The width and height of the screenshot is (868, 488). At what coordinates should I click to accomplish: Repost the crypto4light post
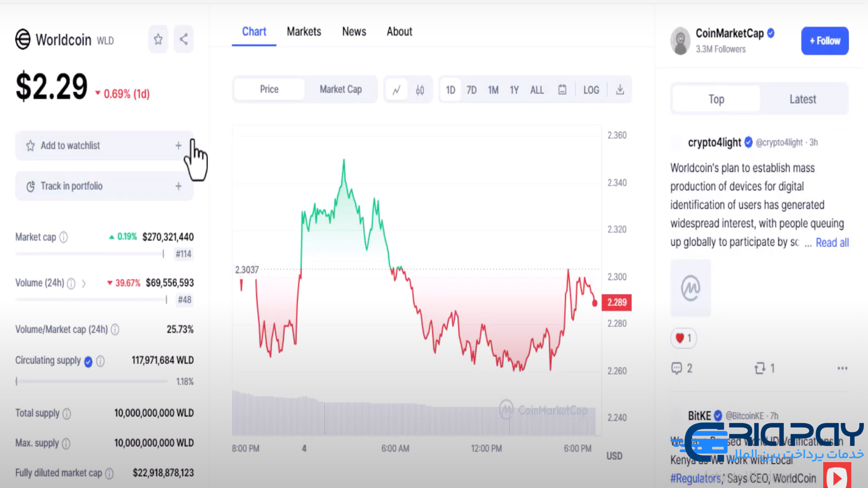[x=764, y=369]
